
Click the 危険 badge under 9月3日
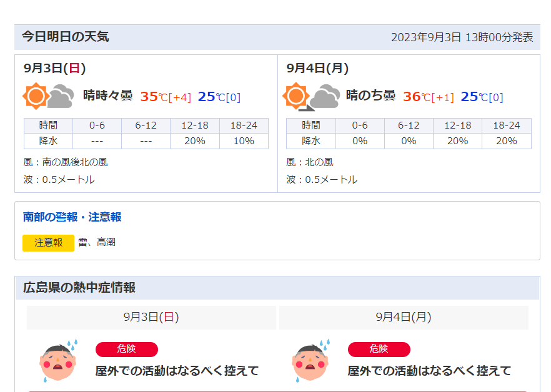[126, 349]
